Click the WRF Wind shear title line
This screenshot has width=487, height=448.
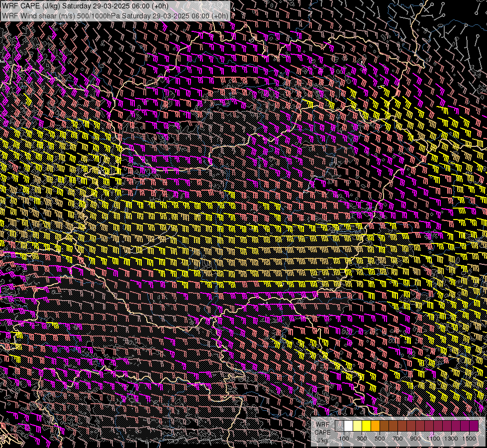pos(115,15)
